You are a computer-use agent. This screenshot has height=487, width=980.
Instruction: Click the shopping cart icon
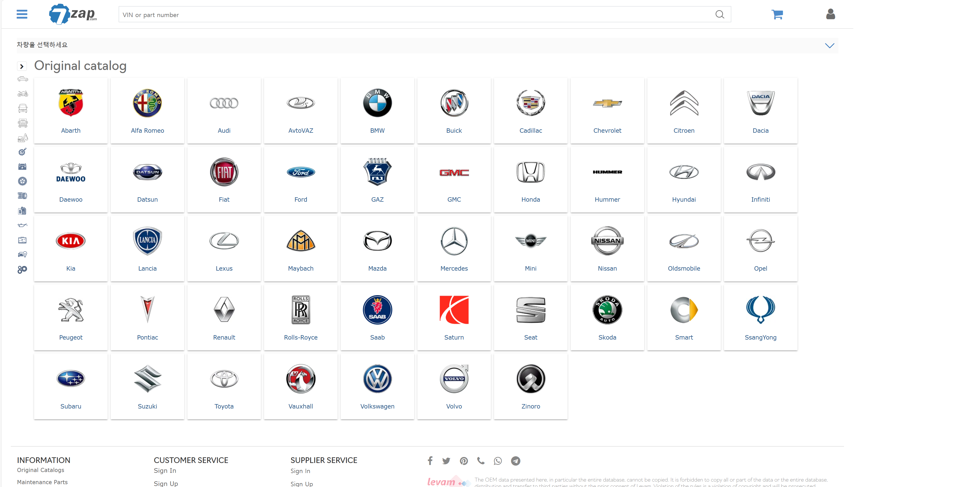coord(777,14)
